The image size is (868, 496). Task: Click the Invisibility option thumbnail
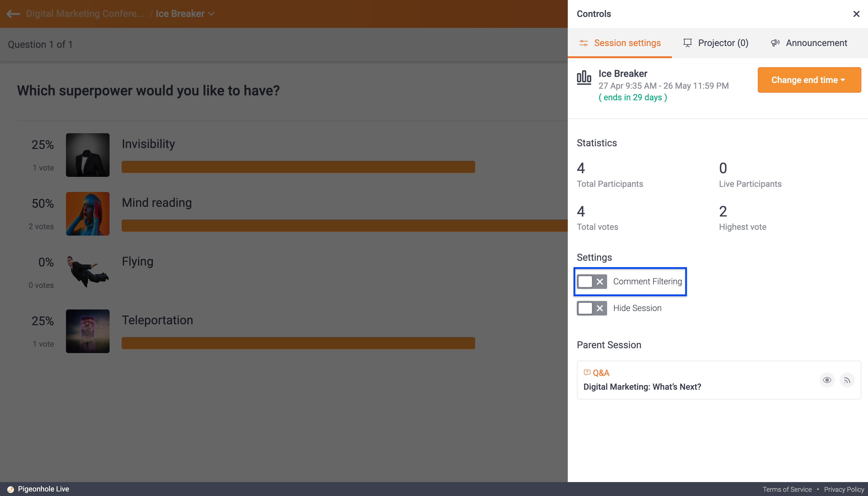click(88, 155)
